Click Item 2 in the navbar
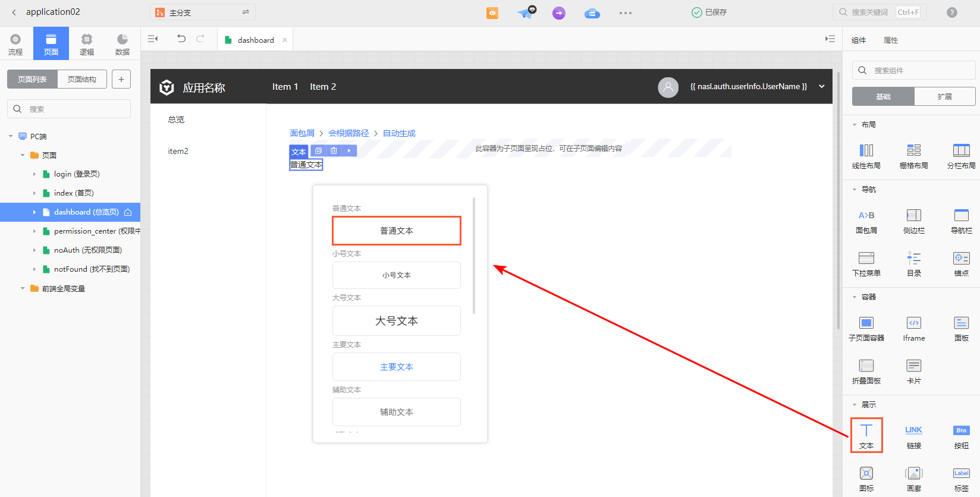 323,87
